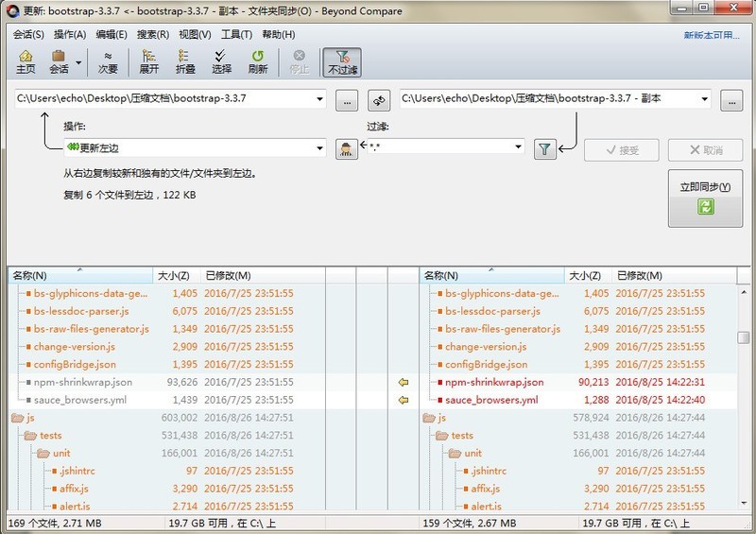
Task: Click the referee rules icon
Action: (347, 149)
